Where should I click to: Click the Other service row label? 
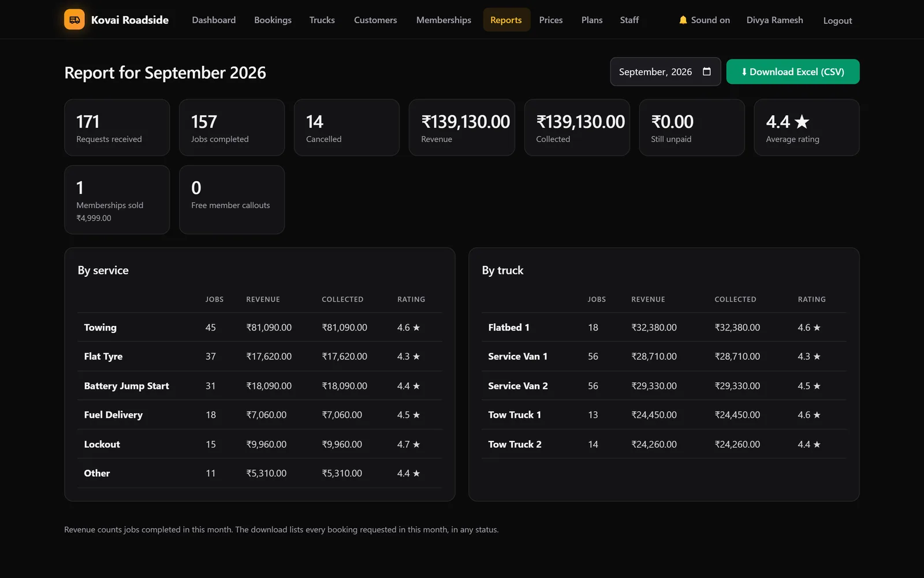[96, 473]
